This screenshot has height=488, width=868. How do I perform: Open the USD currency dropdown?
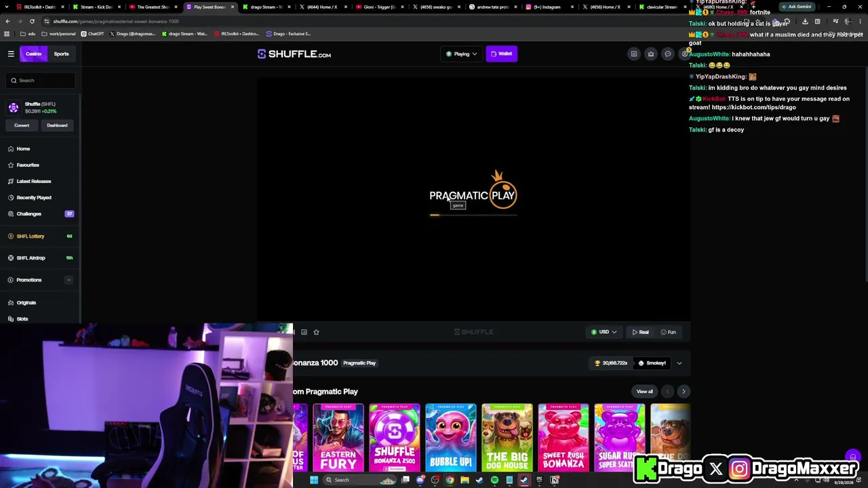[x=604, y=332]
